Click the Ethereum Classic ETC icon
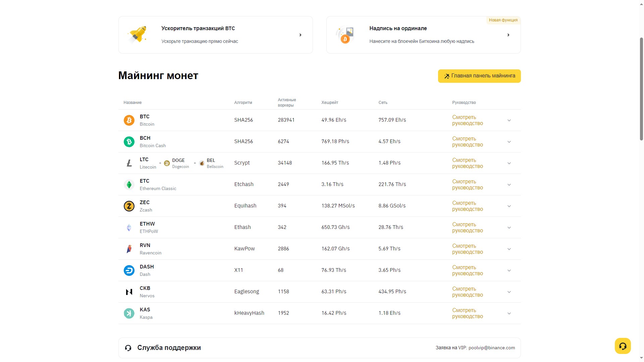This screenshot has height=362, width=644. point(129,184)
